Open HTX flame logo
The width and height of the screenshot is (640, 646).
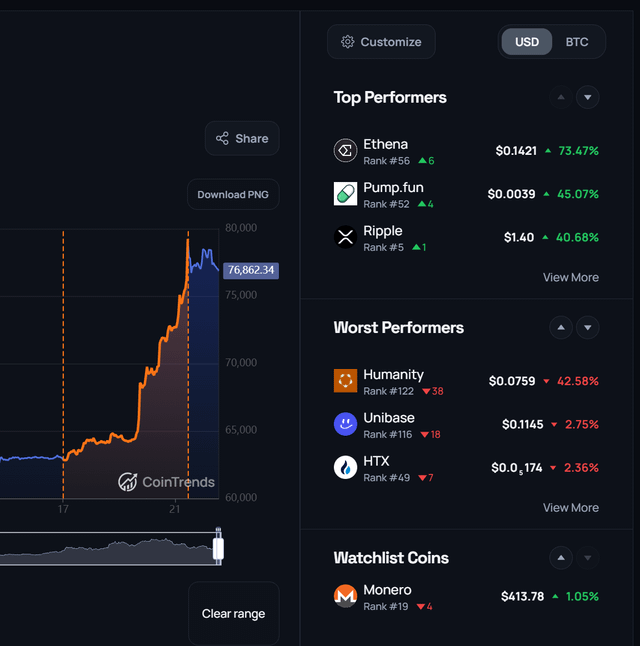(345, 467)
